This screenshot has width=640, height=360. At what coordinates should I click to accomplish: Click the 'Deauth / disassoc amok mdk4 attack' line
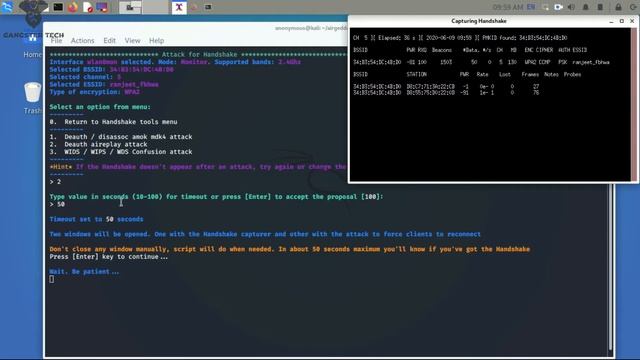click(121, 137)
